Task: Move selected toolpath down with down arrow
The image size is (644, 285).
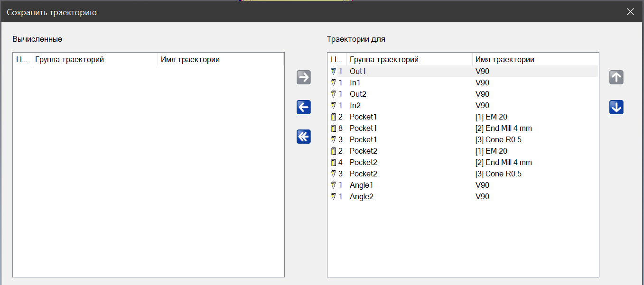Action: coord(616,108)
